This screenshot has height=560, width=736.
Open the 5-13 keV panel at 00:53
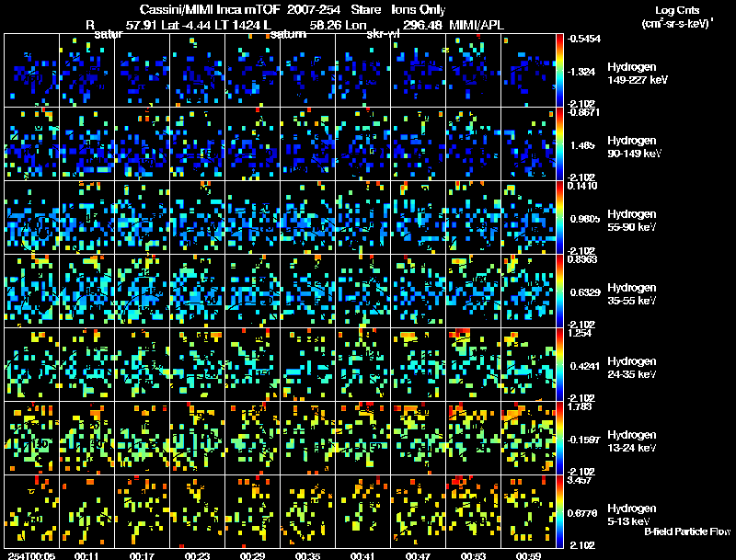click(474, 512)
